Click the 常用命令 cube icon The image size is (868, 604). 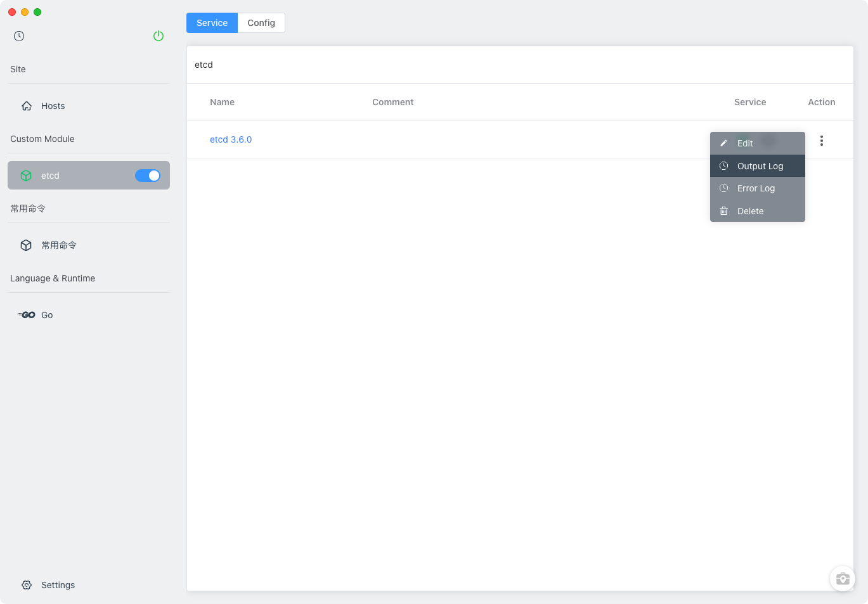26,245
